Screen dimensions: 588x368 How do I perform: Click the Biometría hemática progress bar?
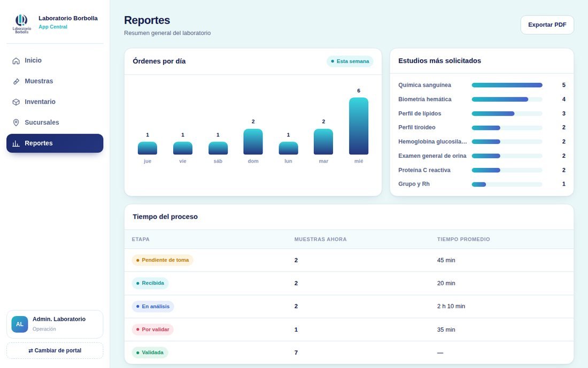click(x=507, y=99)
